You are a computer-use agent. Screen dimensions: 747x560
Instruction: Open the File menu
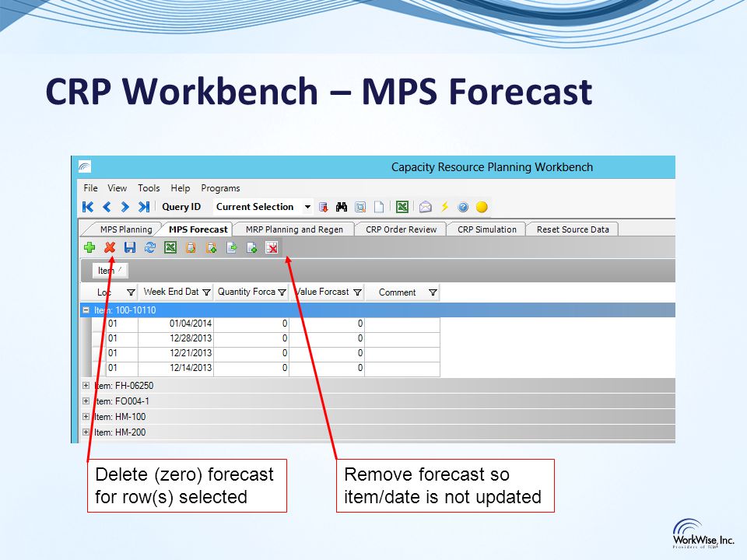tap(90, 188)
